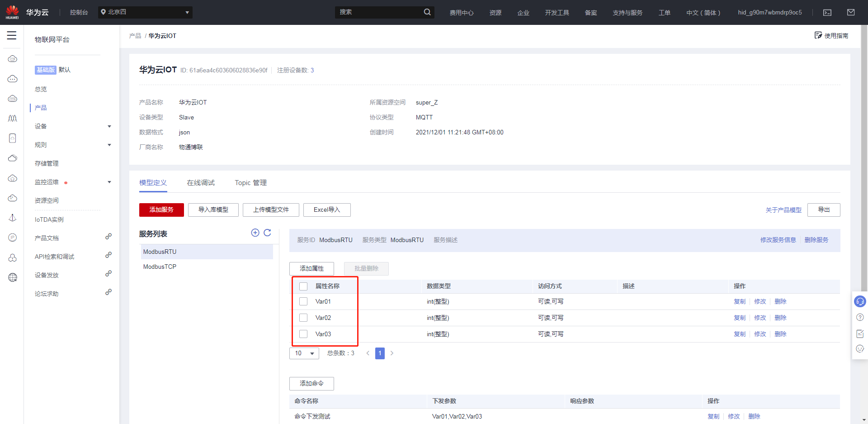Check the Var01 property checkbox
Image resolution: width=868 pixels, height=424 pixels.
[303, 301]
